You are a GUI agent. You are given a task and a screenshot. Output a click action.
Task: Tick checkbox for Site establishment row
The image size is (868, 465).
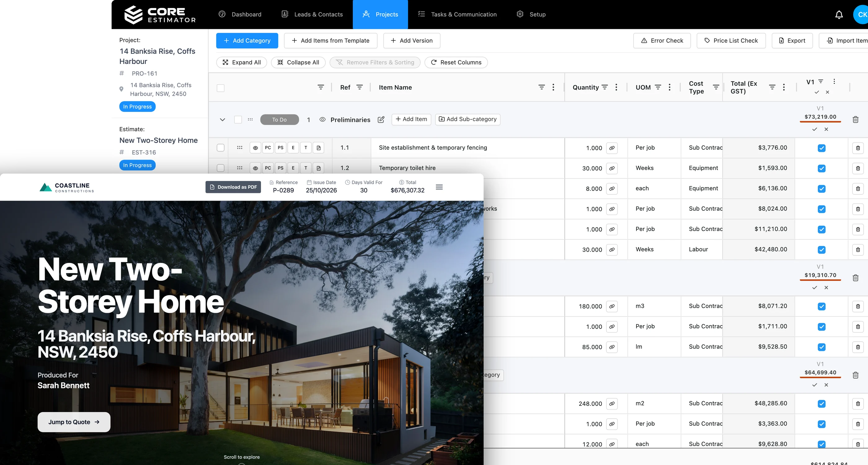click(x=221, y=148)
